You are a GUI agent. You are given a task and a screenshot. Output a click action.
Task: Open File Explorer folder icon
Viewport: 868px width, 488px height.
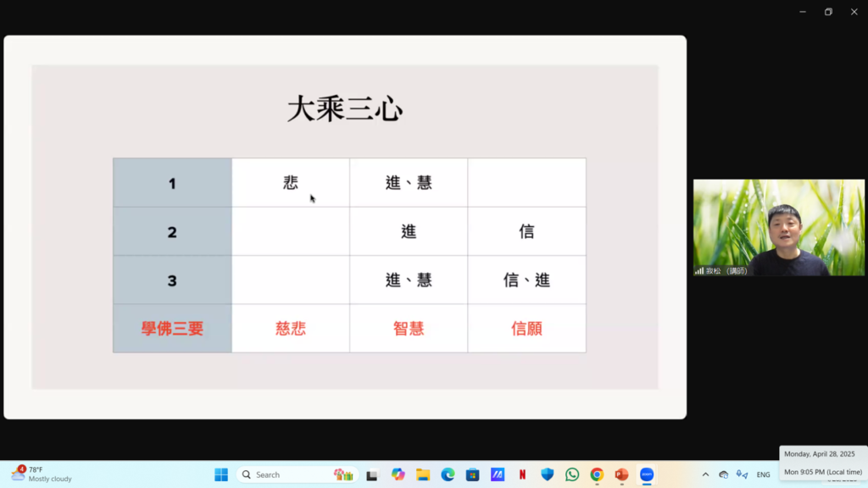click(x=423, y=474)
